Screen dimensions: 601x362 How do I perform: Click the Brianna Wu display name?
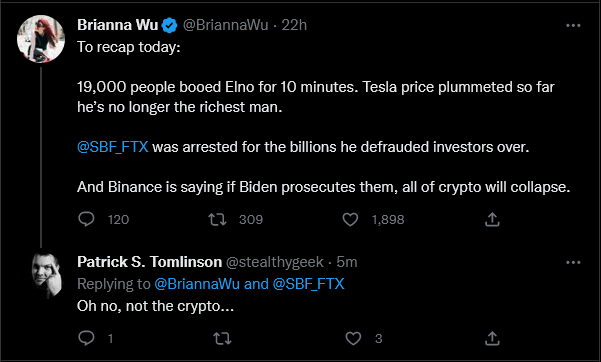[x=118, y=25]
